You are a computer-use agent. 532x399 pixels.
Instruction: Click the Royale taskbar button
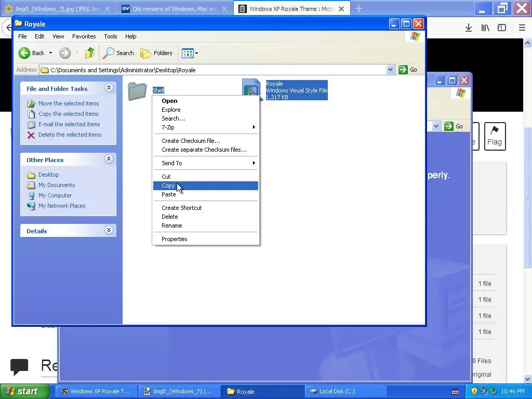pyautogui.click(x=262, y=392)
